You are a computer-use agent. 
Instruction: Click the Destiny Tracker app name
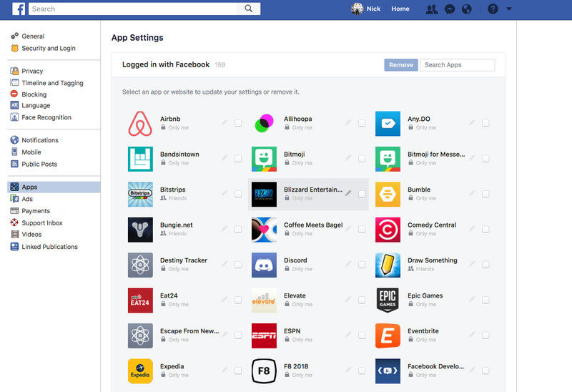pos(184,260)
